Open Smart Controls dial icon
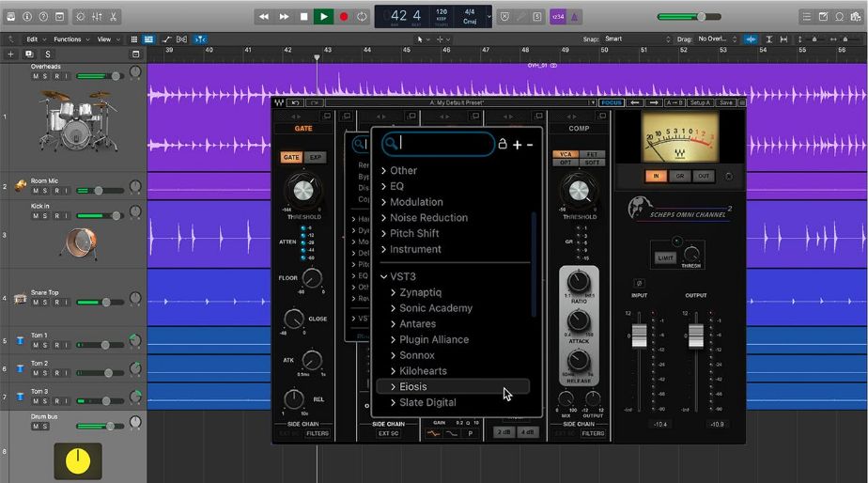 [x=80, y=17]
